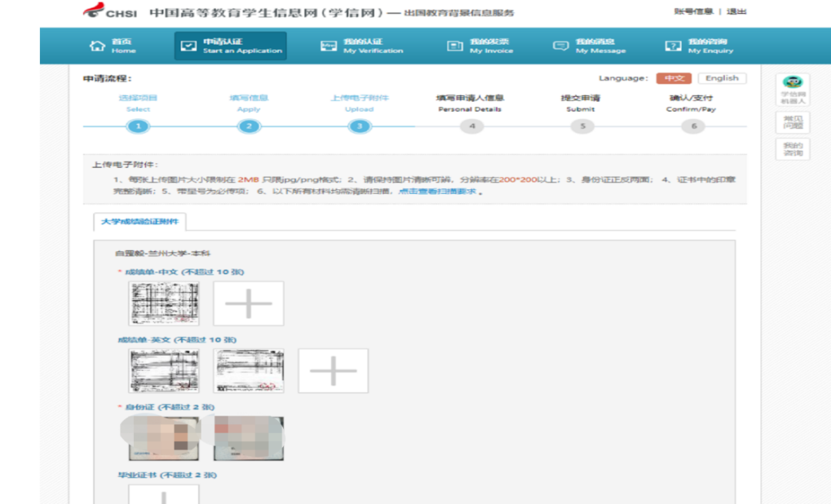Click the My Invoice icon
This screenshot has height=504, width=831.
(455, 46)
